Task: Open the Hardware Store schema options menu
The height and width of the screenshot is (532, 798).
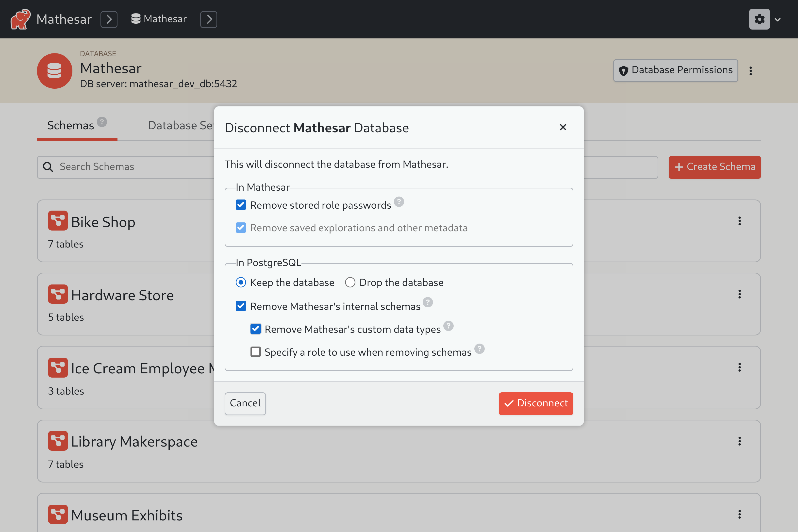Action: click(x=740, y=294)
